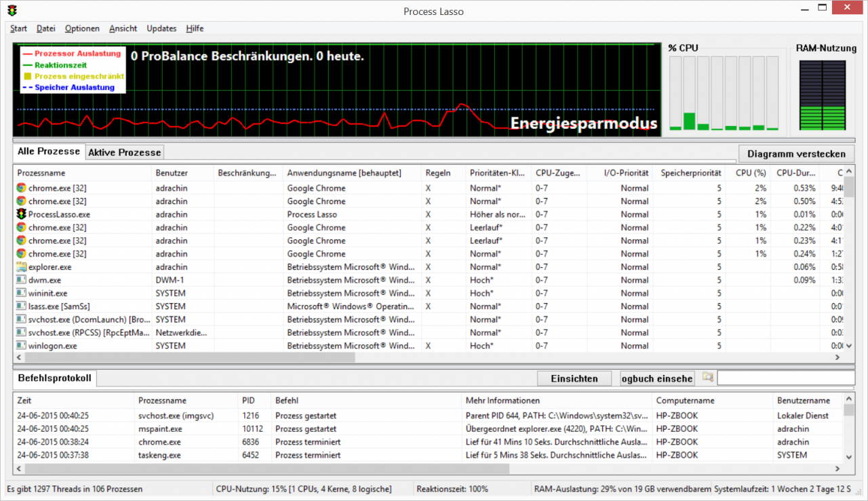Click the tallest green % CPU core bar

[x=690, y=121]
